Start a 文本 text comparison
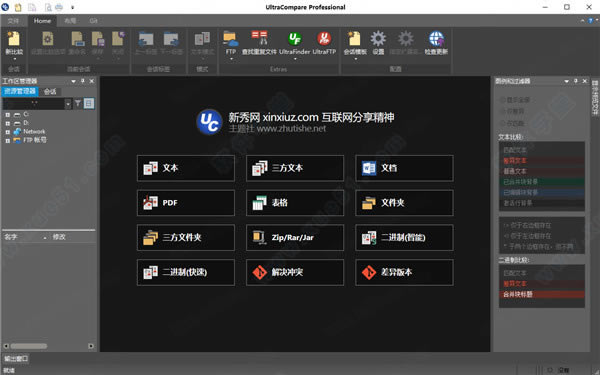 coord(186,168)
